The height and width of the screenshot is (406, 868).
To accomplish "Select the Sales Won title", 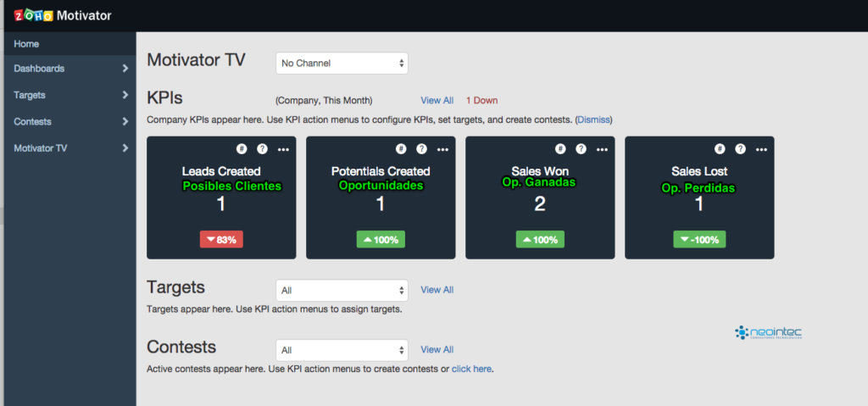I will [x=540, y=172].
